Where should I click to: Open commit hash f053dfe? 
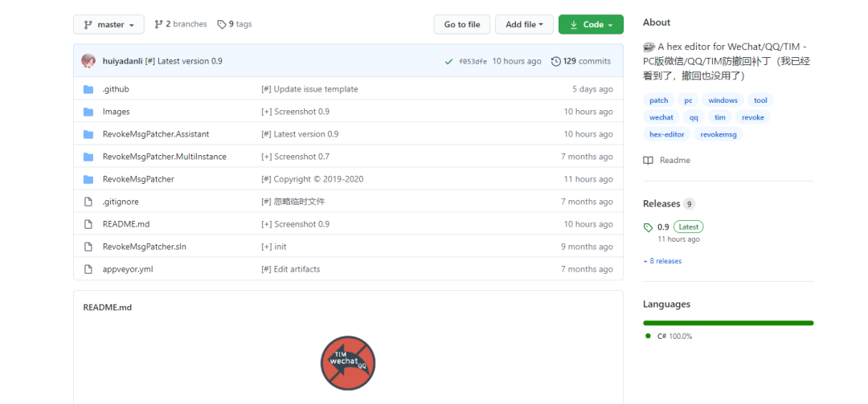tap(473, 61)
